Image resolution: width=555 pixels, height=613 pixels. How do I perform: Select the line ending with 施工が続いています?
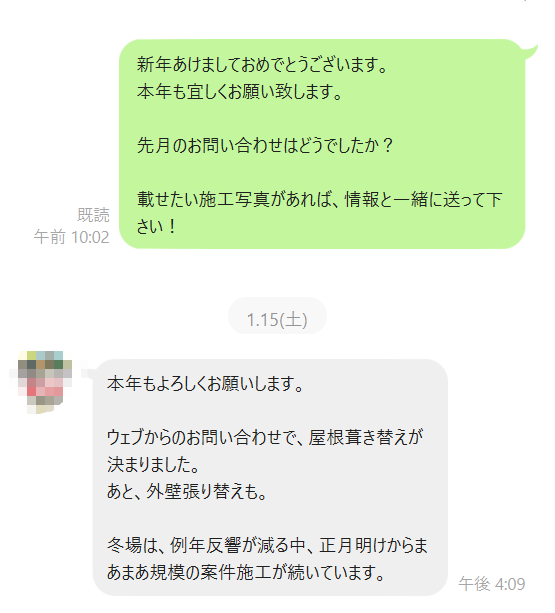pyautogui.click(x=246, y=572)
